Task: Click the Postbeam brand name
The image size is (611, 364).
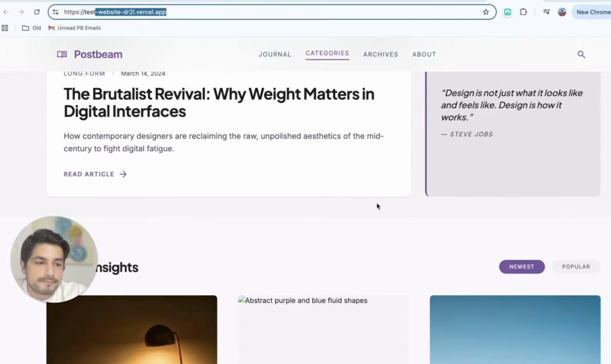Action: pos(98,55)
